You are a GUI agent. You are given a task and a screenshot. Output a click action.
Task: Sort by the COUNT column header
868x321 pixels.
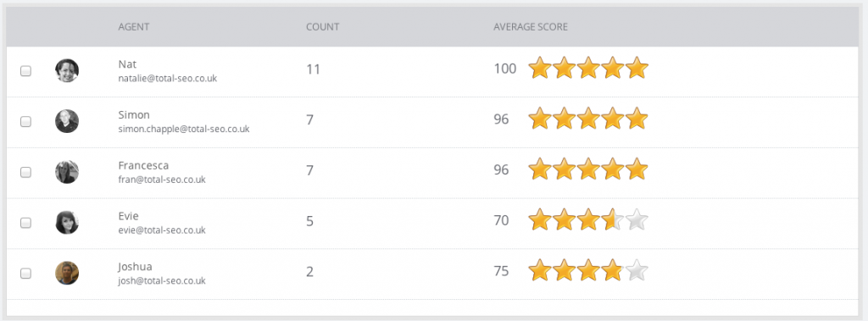[323, 26]
